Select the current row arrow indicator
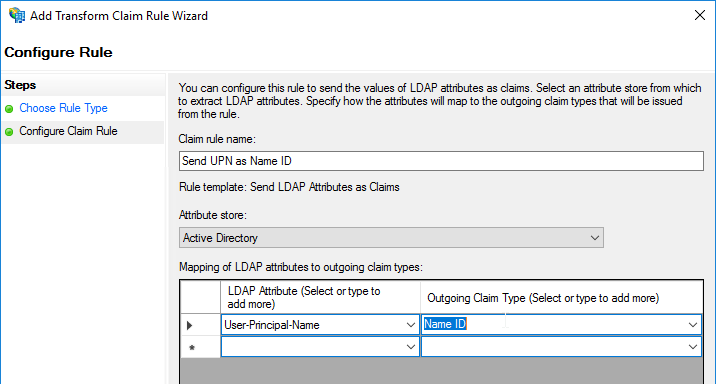 190,325
